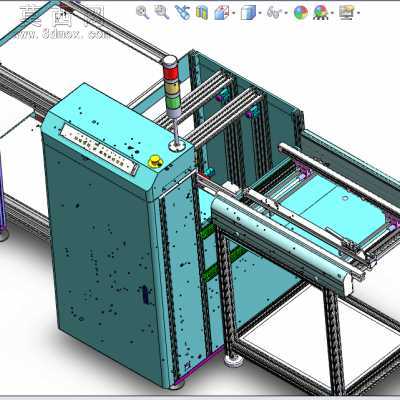Screen dimensions: 400x400
Task: Return to the Previous View
Action: click(182, 13)
